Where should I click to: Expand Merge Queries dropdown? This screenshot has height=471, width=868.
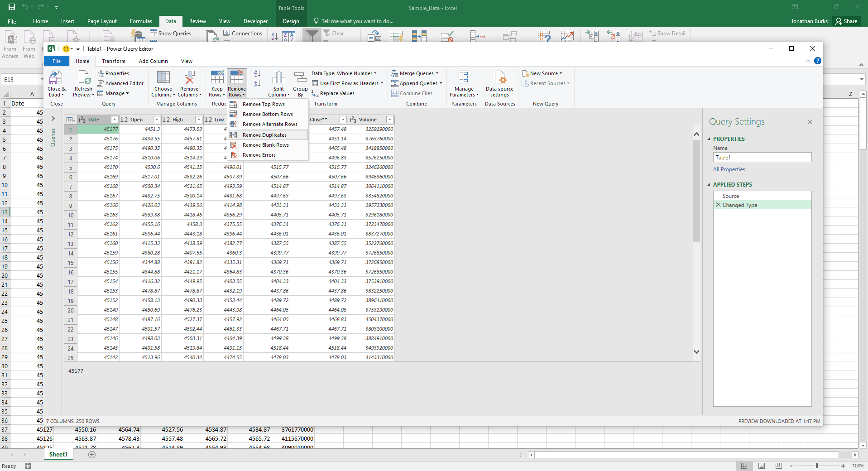click(437, 73)
